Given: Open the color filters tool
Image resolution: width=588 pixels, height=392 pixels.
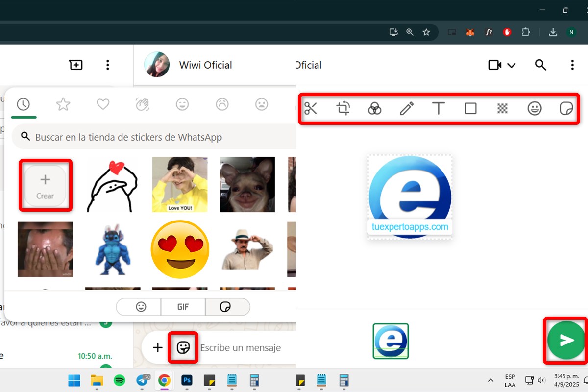Looking at the screenshot, I should pos(375,108).
